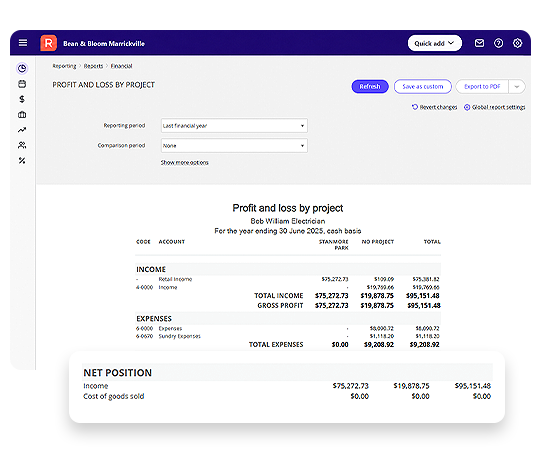Open the Reporting period dropdown

[234, 126]
